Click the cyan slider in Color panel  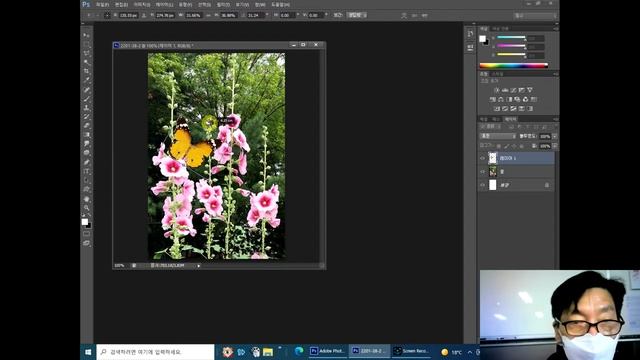(x=511, y=38)
